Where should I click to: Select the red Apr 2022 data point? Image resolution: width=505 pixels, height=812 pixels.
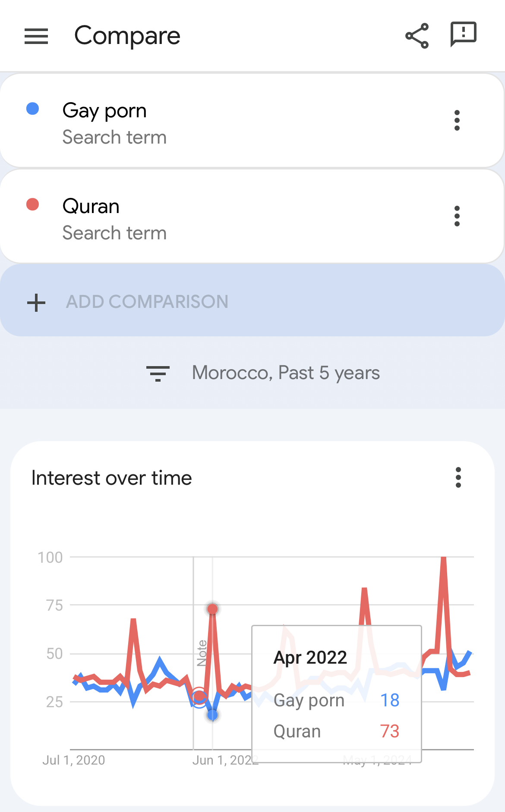click(212, 609)
